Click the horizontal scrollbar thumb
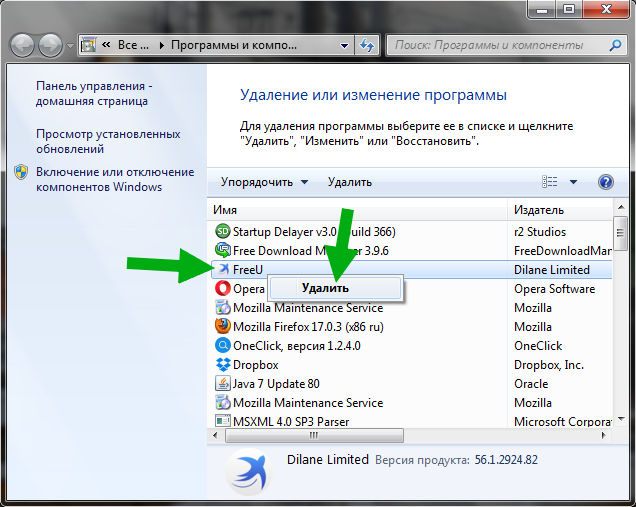The image size is (636, 507). [x=314, y=436]
